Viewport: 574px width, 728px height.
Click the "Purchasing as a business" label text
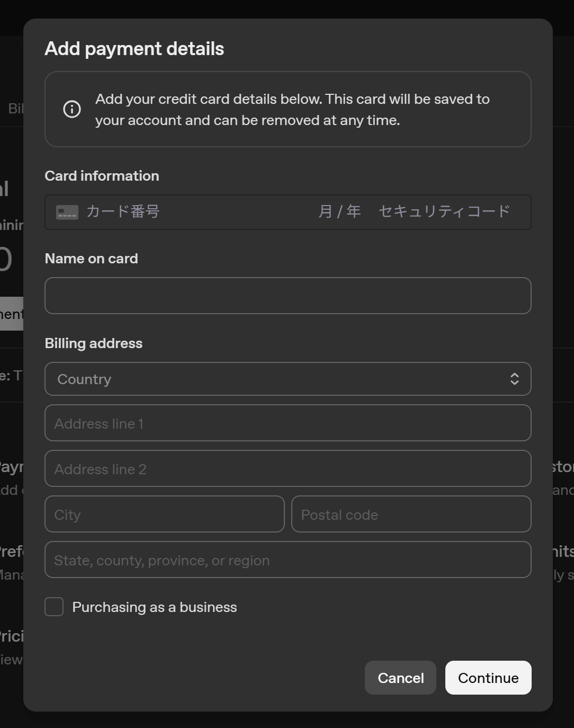pyautogui.click(x=154, y=607)
